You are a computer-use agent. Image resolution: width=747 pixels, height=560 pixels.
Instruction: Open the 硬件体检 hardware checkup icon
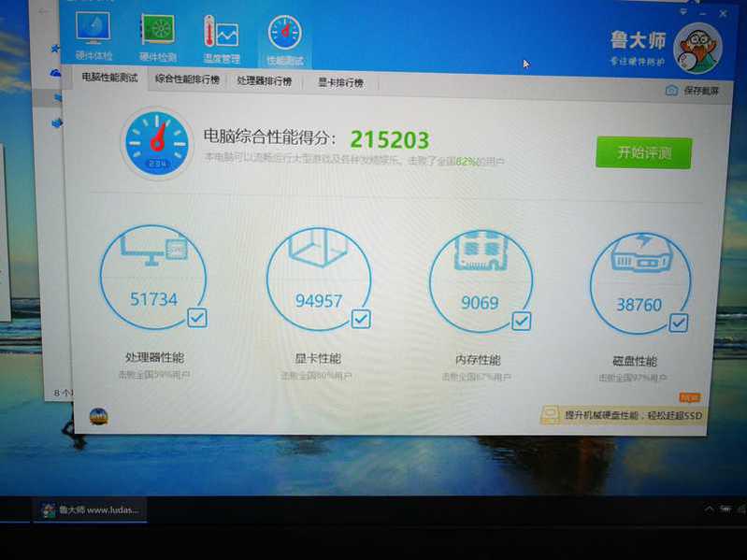(93, 36)
